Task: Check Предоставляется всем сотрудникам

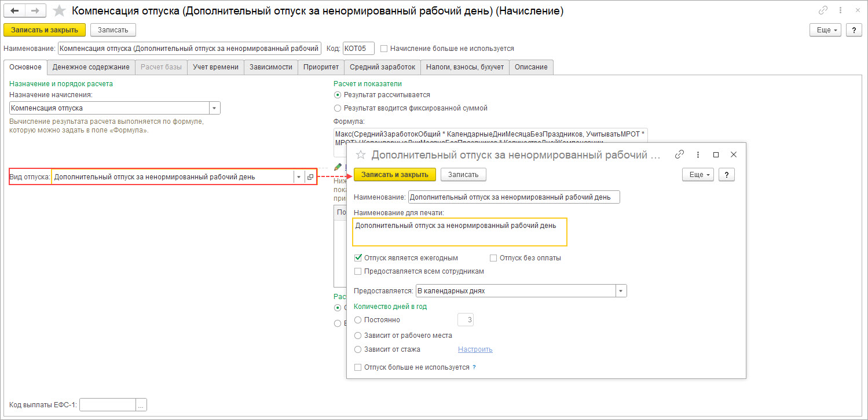Action: [x=358, y=271]
